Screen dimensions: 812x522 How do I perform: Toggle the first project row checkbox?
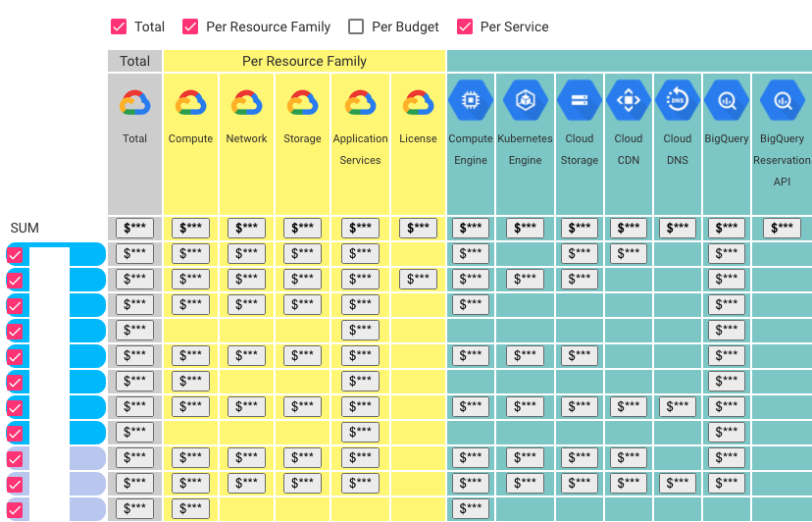pyautogui.click(x=15, y=255)
